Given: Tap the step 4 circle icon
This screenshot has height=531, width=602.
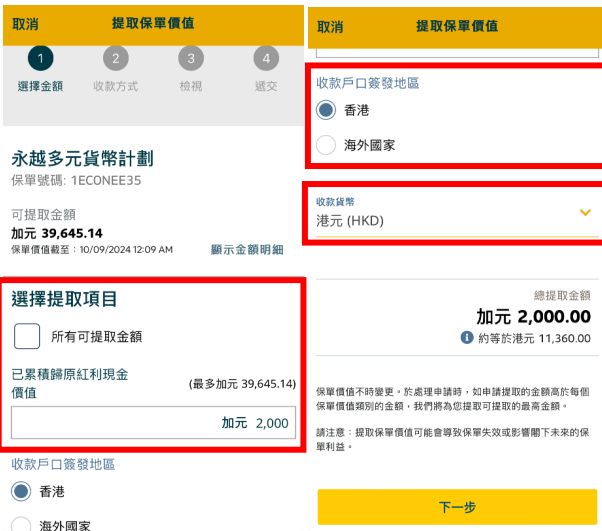Looking at the screenshot, I should pyautogui.click(x=265, y=59).
